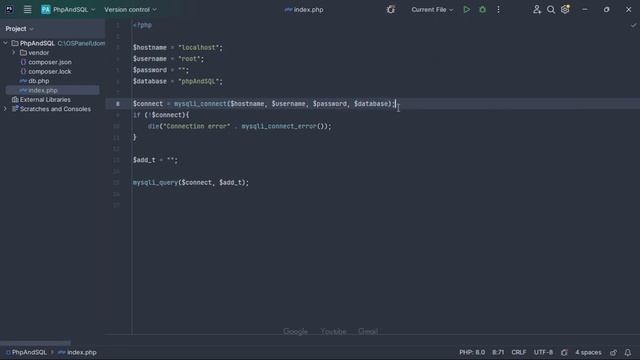
Task: Click index.php breadcrumb in status bar
Action: (x=78, y=352)
